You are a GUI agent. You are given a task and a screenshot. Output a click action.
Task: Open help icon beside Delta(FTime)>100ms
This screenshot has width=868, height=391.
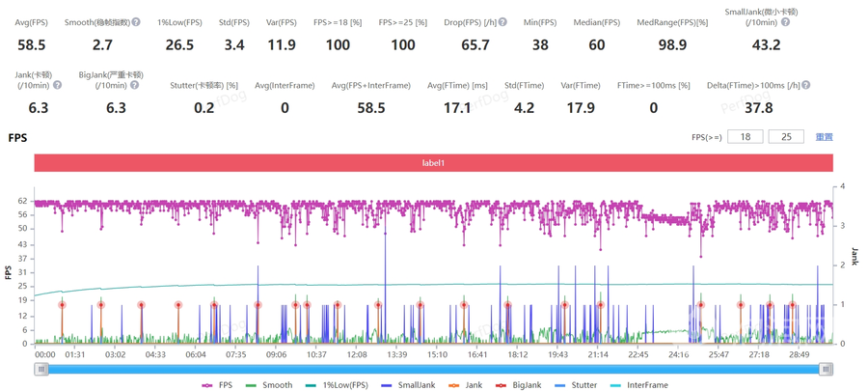pos(806,85)
